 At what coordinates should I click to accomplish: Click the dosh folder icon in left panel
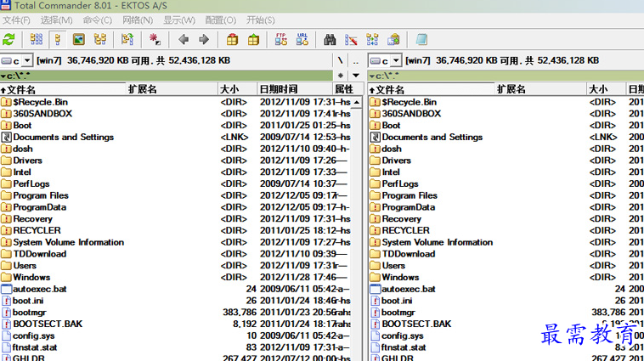point(6,149)
